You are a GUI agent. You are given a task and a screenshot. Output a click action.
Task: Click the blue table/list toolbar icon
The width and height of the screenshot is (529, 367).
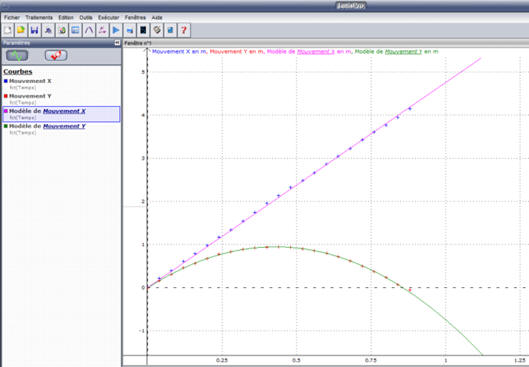tap(75, 30)
